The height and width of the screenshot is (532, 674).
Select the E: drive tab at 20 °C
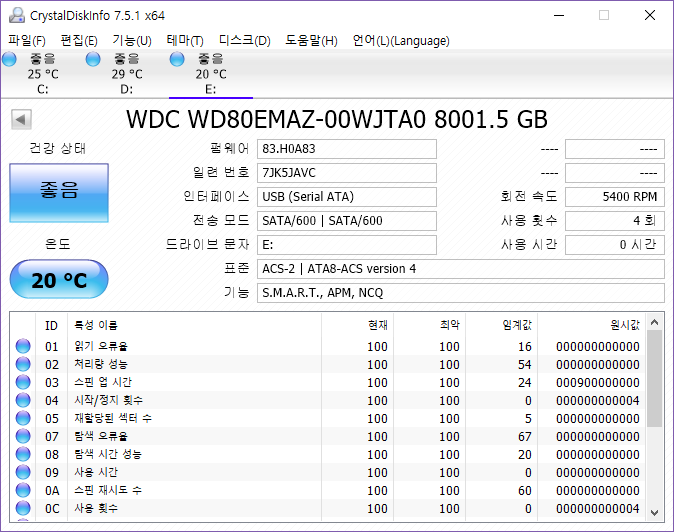pyautogui.click(x=211, y=73)
